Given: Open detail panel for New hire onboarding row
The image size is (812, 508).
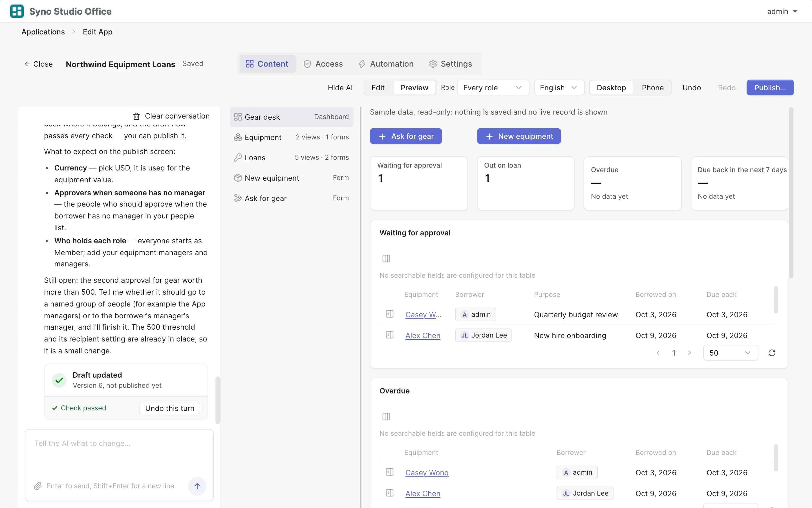Looking at the screenshot, I should (389, 335).
